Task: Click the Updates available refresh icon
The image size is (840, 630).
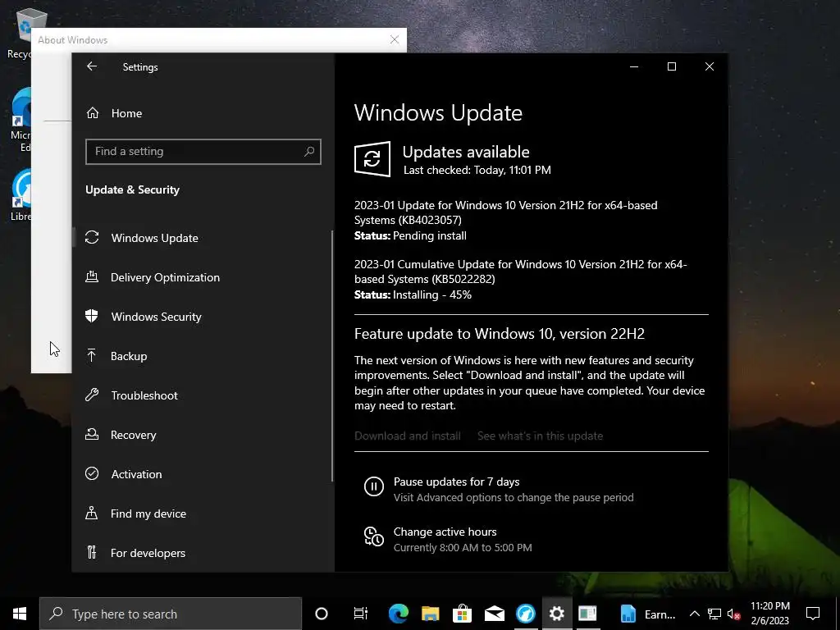Action: [x=372, y=159]
